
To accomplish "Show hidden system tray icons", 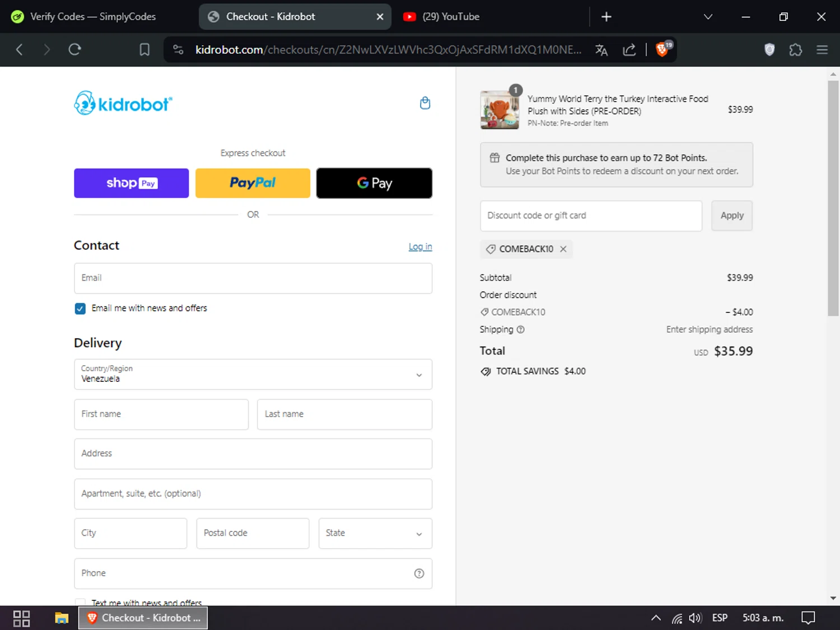I will 656,618.
